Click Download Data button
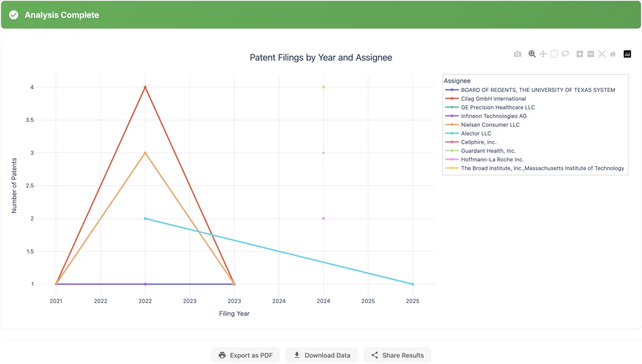This screenshot has height=364, width=642. click(322, 355)
